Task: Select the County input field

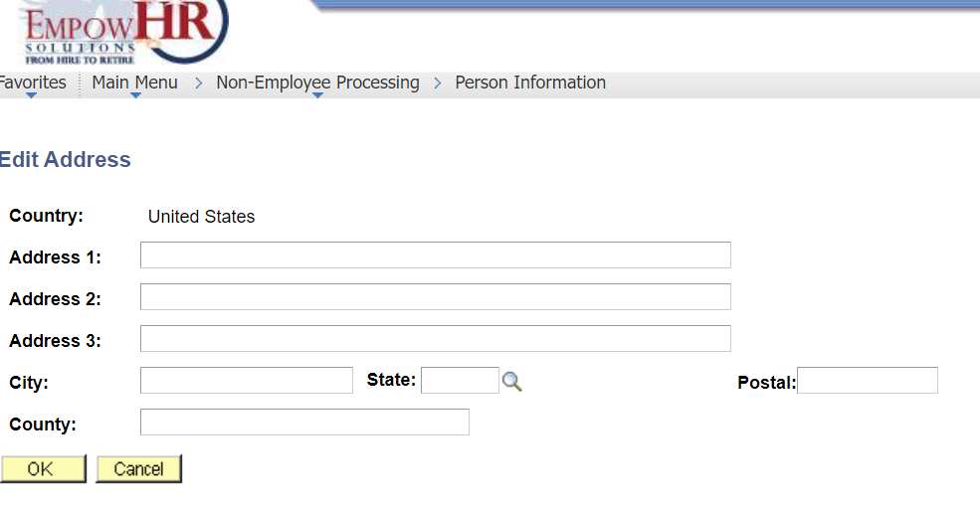Action: [x=303, y=423]
